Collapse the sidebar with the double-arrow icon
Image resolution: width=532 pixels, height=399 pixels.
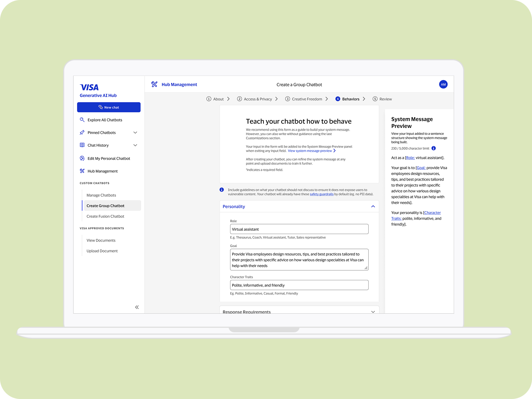pyautogui.click(x=137, y=307)
